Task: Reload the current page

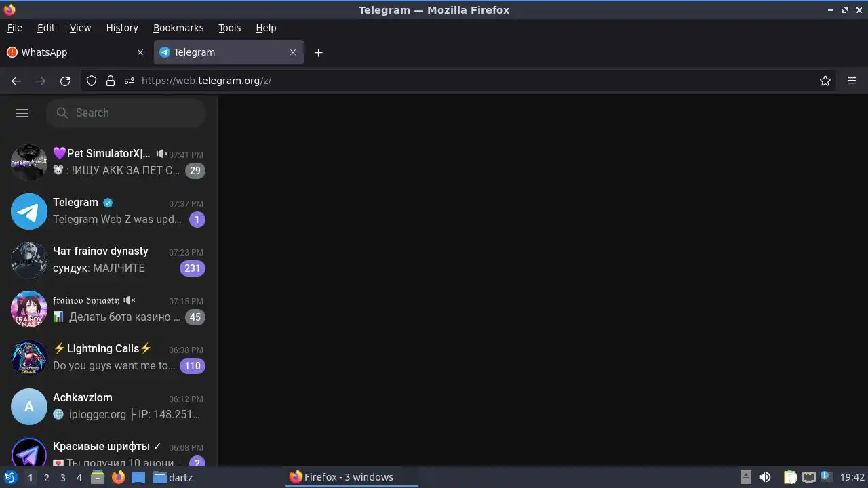Action: [65, 81]
